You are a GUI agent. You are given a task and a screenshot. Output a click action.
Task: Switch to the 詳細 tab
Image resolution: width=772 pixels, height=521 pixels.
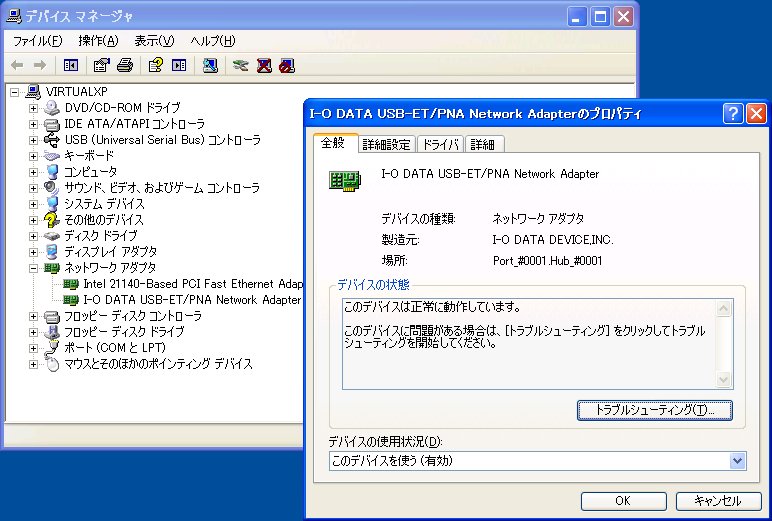tap(483, 144)
